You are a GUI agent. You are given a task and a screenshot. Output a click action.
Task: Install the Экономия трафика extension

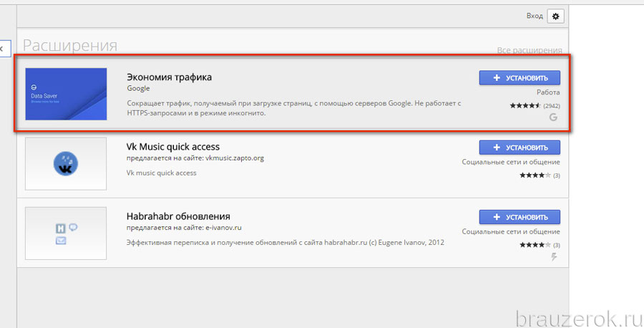coord(519,77)
